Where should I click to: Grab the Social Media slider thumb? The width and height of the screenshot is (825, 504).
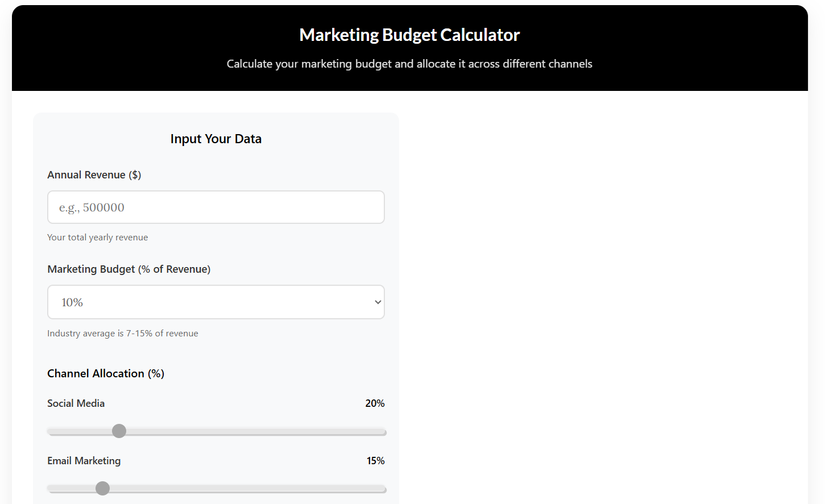pyautogui.click(x=119, y=431)
